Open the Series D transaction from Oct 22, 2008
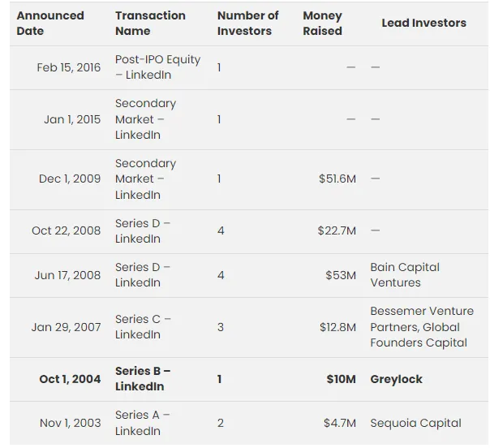 (x=143, y=230)
